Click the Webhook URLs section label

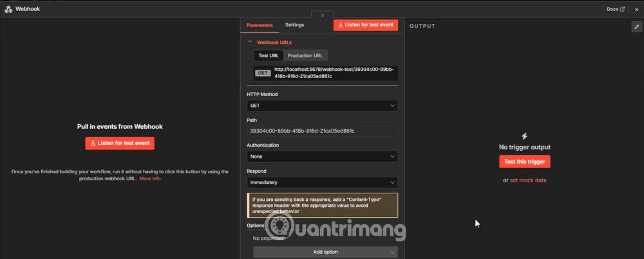[274, 42]
